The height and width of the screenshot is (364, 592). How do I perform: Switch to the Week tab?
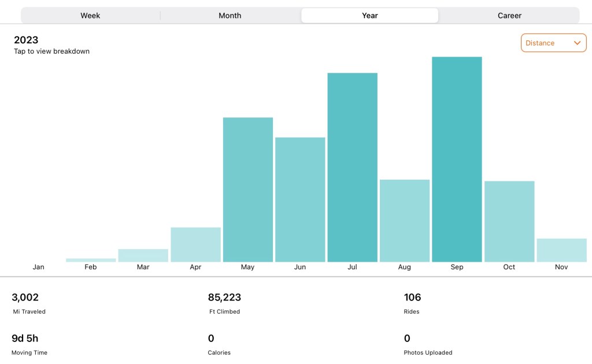(90, 16)
